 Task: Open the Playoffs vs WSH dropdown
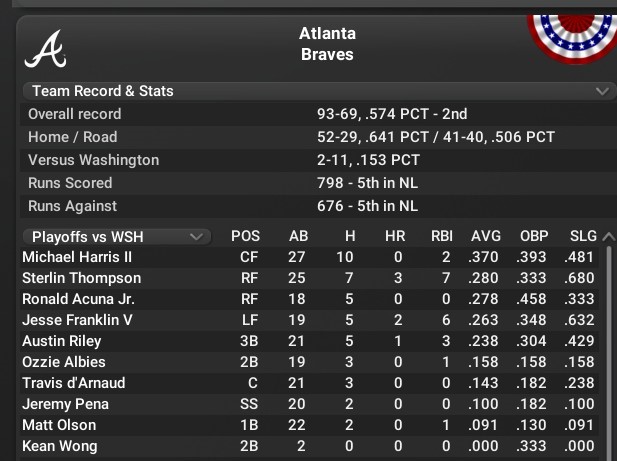coord(116,237)
